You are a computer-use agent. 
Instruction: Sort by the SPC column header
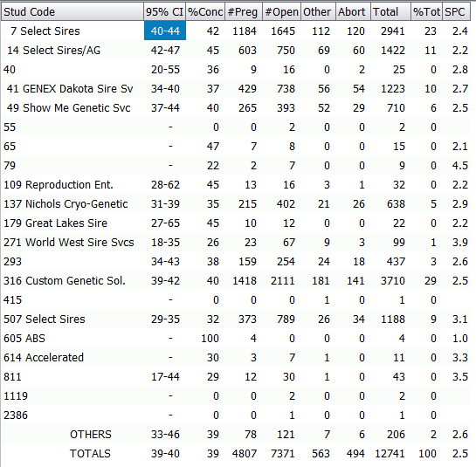[x=457, y=12]
